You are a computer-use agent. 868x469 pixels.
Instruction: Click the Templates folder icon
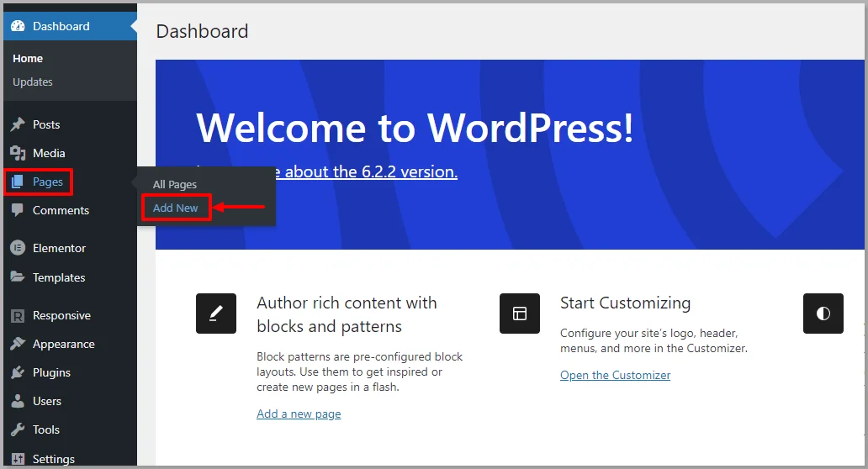(x=18, y=277)
